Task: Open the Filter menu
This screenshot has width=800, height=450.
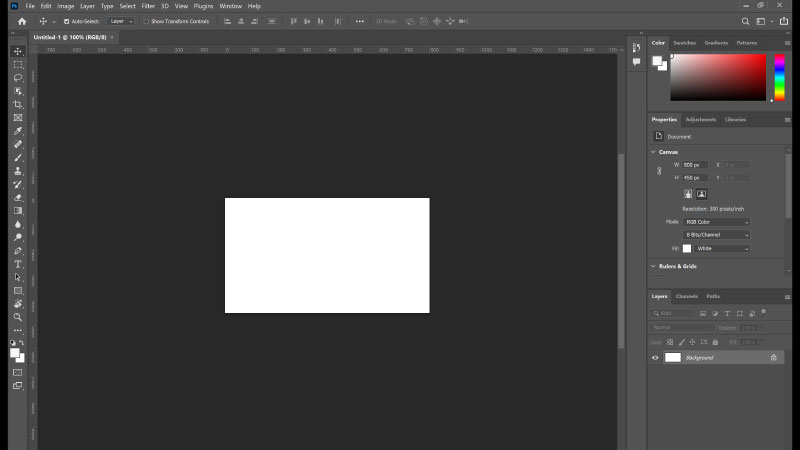Action: coord(148,6)
